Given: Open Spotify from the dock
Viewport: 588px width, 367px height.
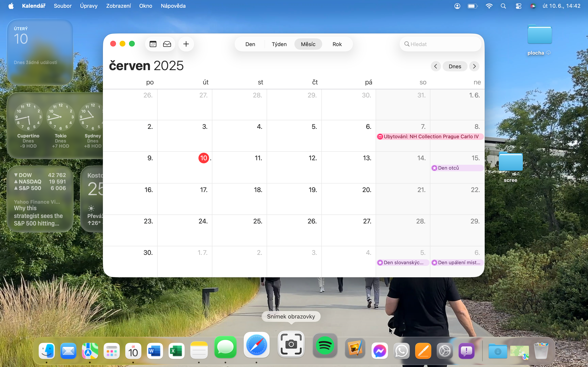Looking at the screenshot, I should point(325,346).
